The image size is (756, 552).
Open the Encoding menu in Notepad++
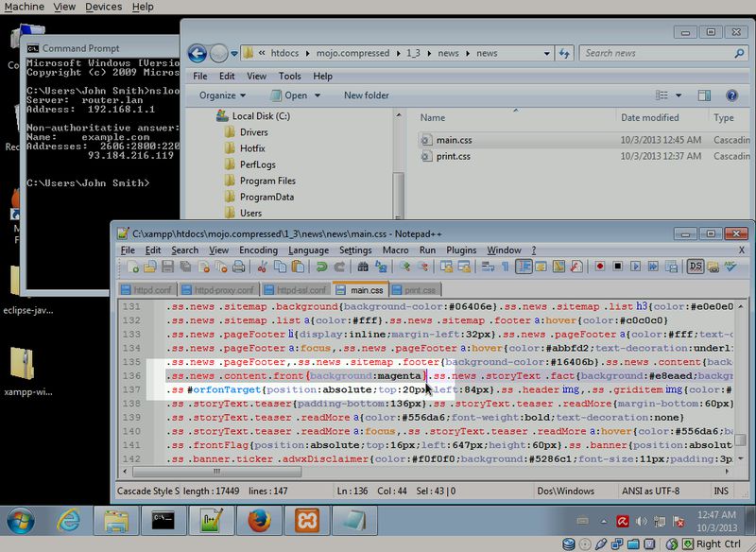point(258,250)
